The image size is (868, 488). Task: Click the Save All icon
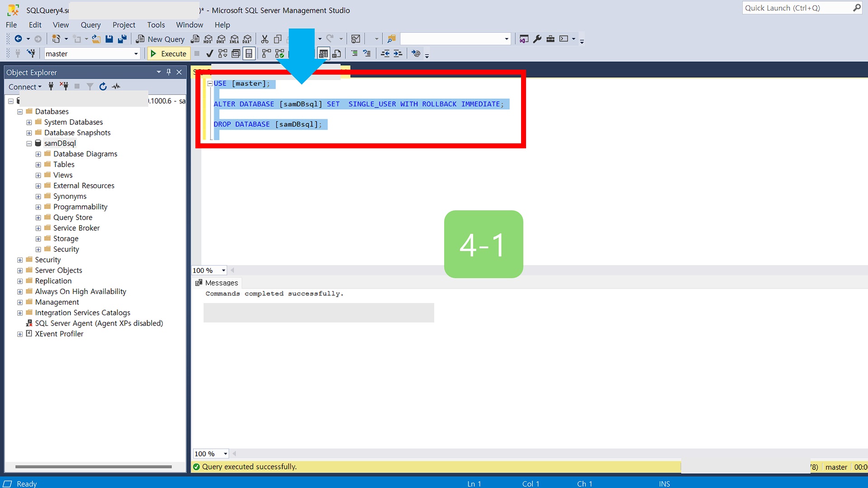tap(122, 39)
